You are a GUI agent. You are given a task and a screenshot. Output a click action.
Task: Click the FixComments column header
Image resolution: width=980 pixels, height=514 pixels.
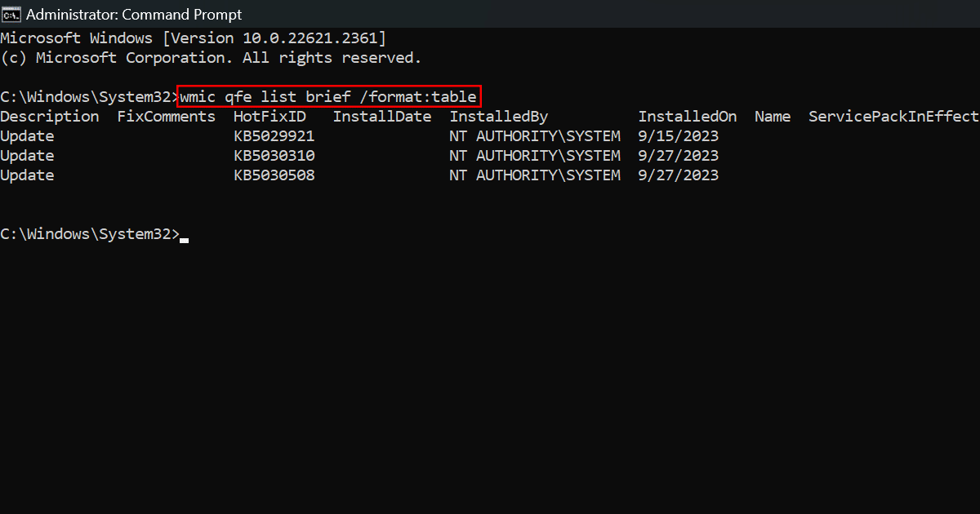tap(167, 117)
